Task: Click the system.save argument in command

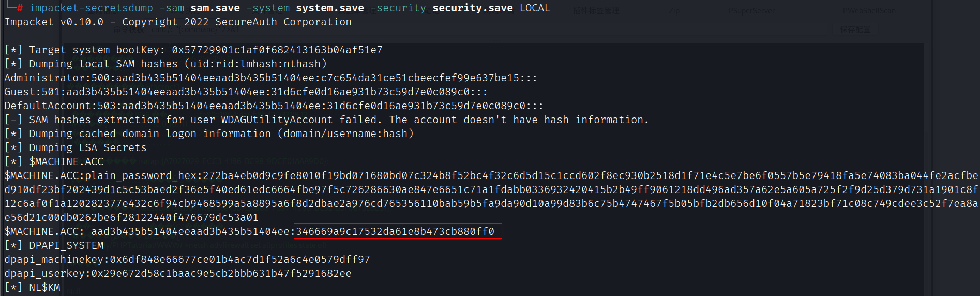Action: (x=330, y=8)
